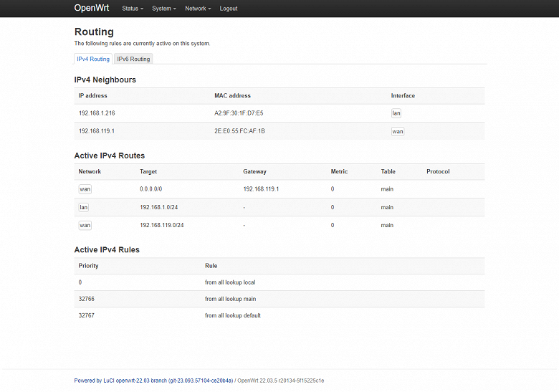Click the Active IPv4 Routes heading
Viewport: 559px width, 392px height.
[110, 156]
